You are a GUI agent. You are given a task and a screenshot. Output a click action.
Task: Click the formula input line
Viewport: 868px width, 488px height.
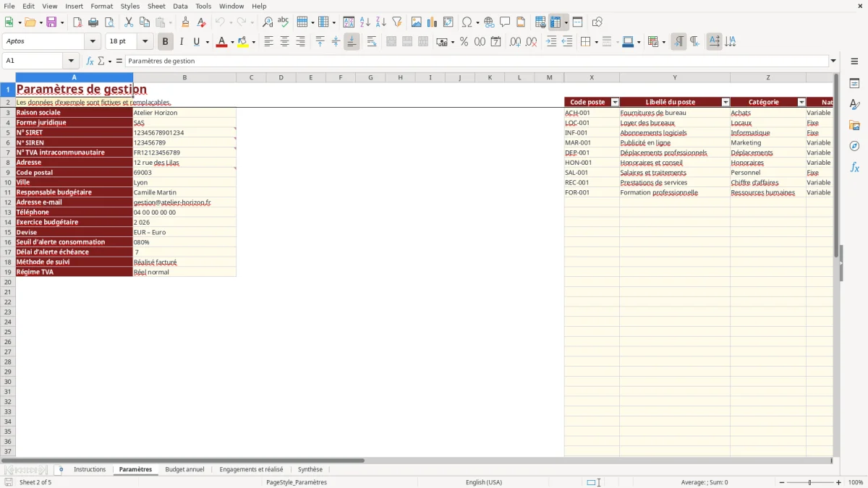click(477, 61)
